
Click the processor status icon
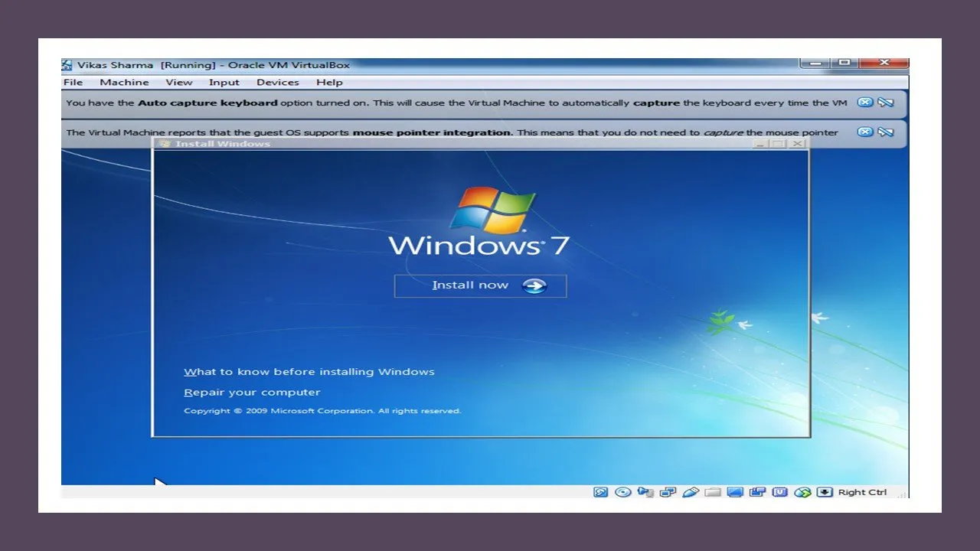coord(780,492)
